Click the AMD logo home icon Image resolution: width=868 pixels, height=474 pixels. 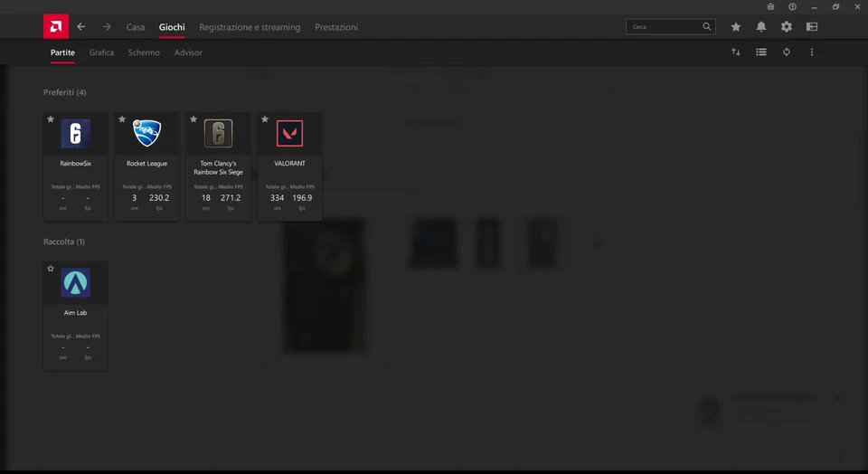click(56, 26)
